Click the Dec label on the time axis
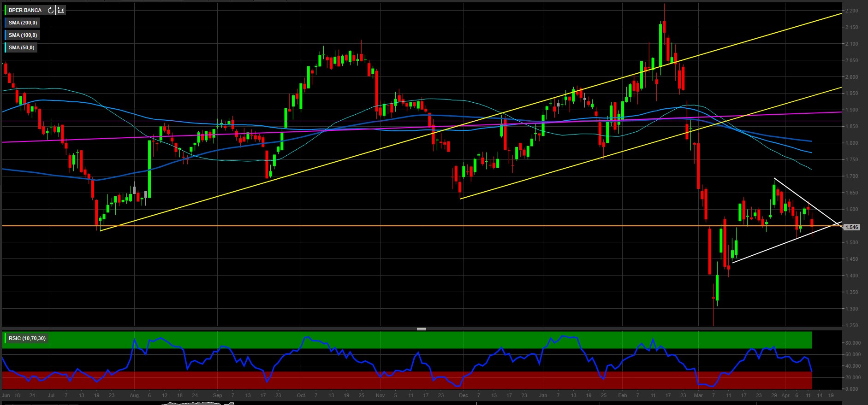The image size is (868, 405). pyautogui.click(x=464, y=395)
